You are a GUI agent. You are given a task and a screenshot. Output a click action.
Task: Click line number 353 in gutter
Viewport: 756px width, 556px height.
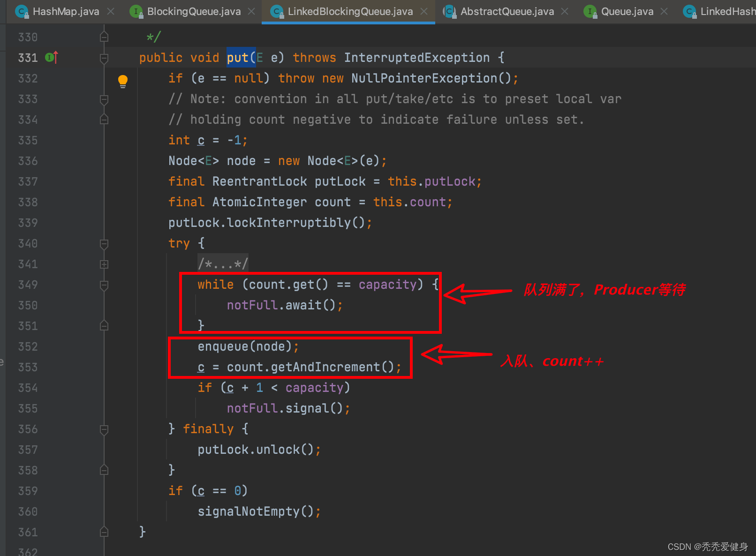point(28,367)
